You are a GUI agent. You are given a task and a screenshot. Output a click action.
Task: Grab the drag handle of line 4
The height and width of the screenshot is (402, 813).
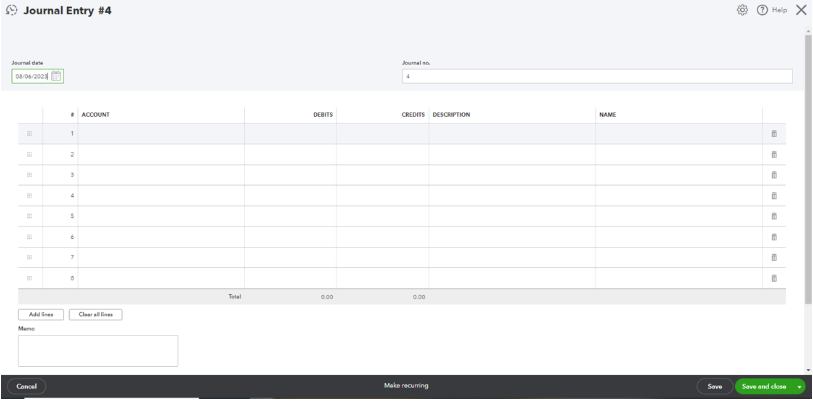point(30,196)
